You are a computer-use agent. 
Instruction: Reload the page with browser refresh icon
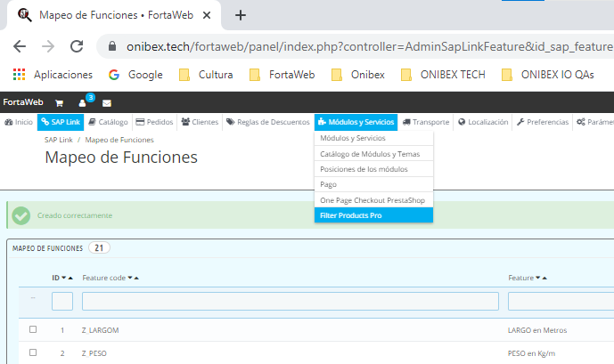[x=77, y=46]
